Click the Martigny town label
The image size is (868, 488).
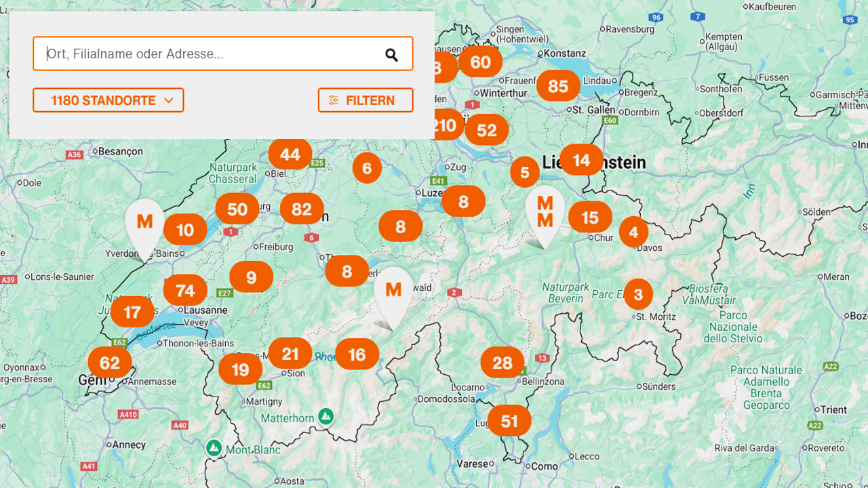[x=264, y=402]
